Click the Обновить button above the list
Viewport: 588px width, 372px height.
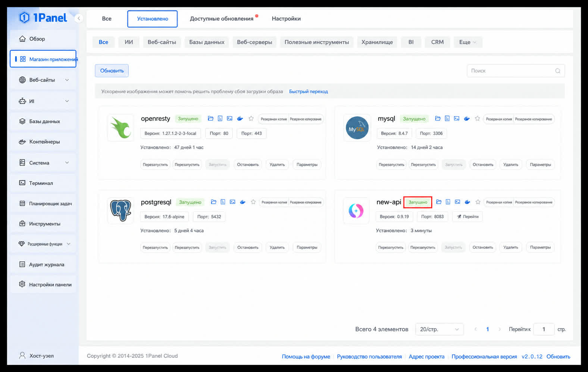tap(112, 71)
